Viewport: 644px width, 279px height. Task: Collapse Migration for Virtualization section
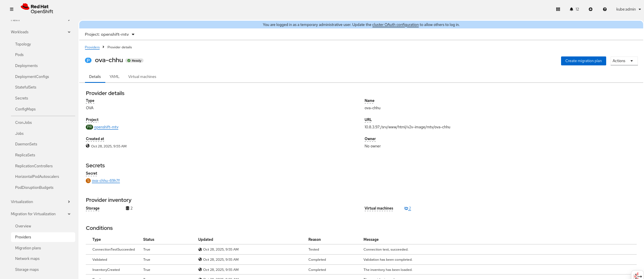(x=41, y=214)
